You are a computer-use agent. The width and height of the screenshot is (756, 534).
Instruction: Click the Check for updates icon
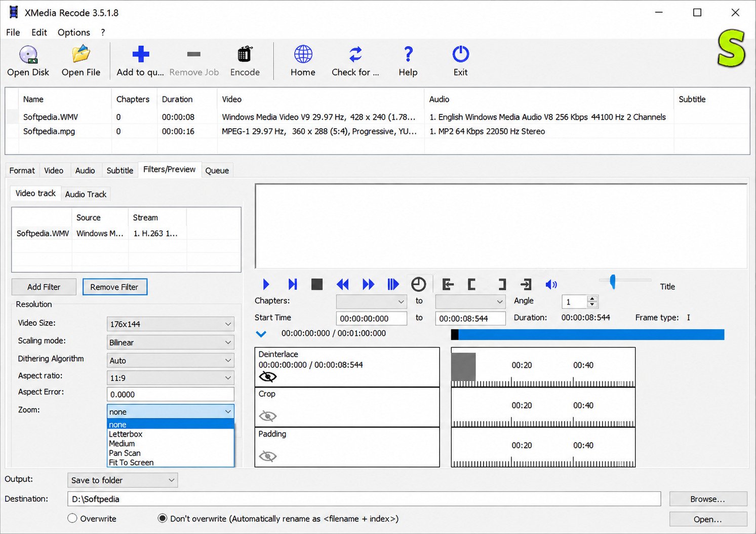point(355,54)
